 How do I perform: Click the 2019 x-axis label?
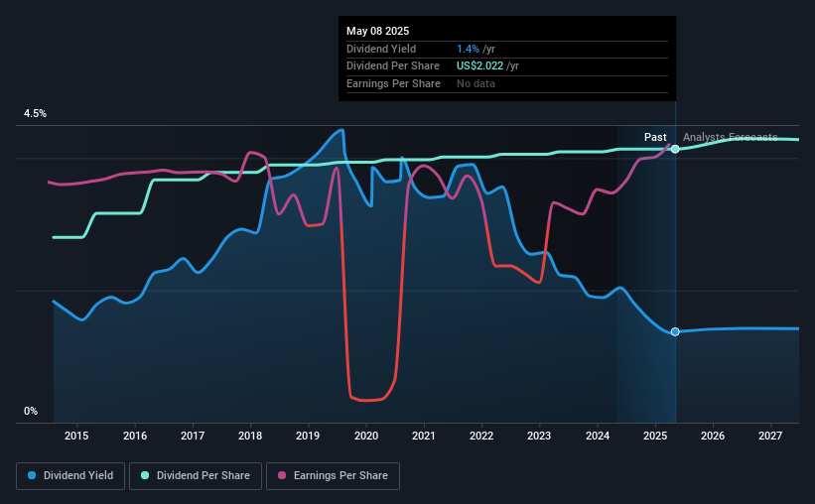click(x=308, y=436)
